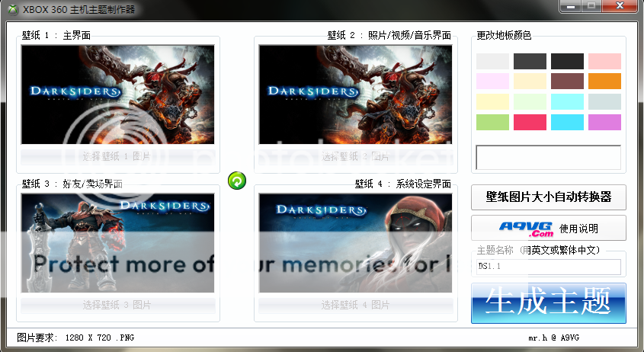Click 选择壁纸 1 图片 button
The image size is (644, 352).
tap(117, 157)
